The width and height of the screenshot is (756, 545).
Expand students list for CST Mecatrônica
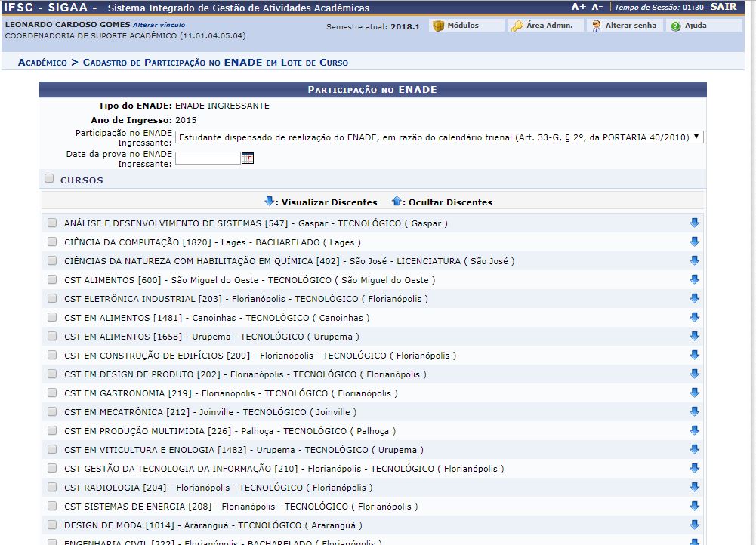(x=694, y=412)
